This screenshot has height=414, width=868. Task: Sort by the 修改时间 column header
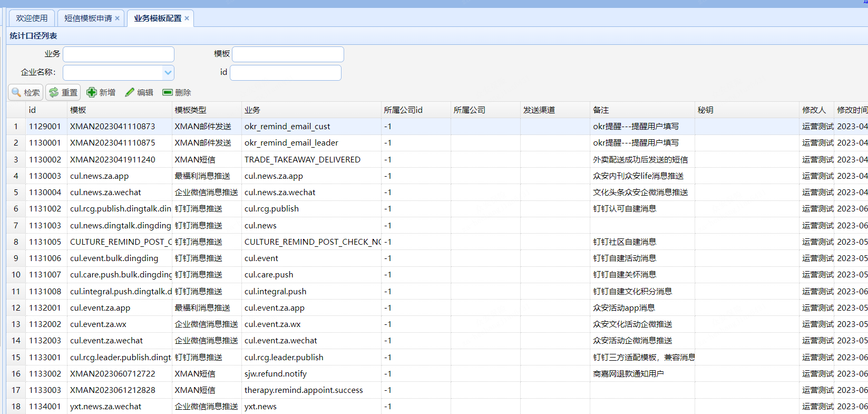(851, 110)
